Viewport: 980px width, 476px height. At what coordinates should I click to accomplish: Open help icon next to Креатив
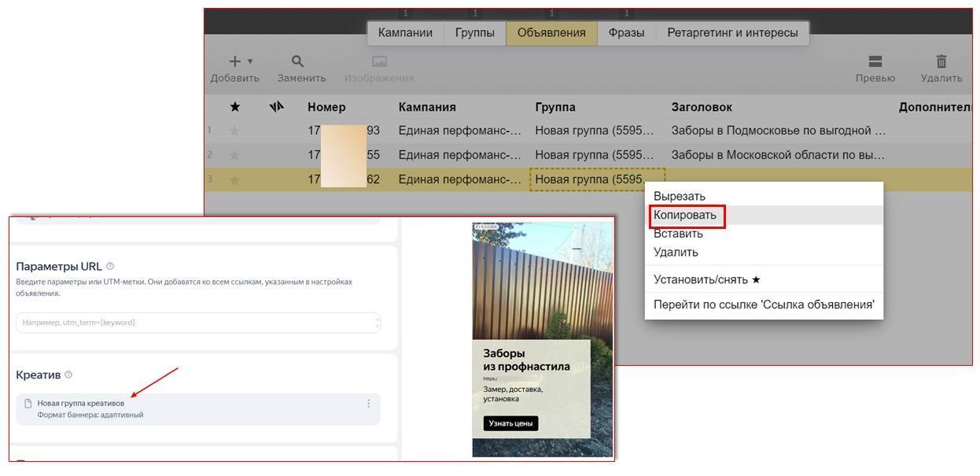click(x=68, y=375)
